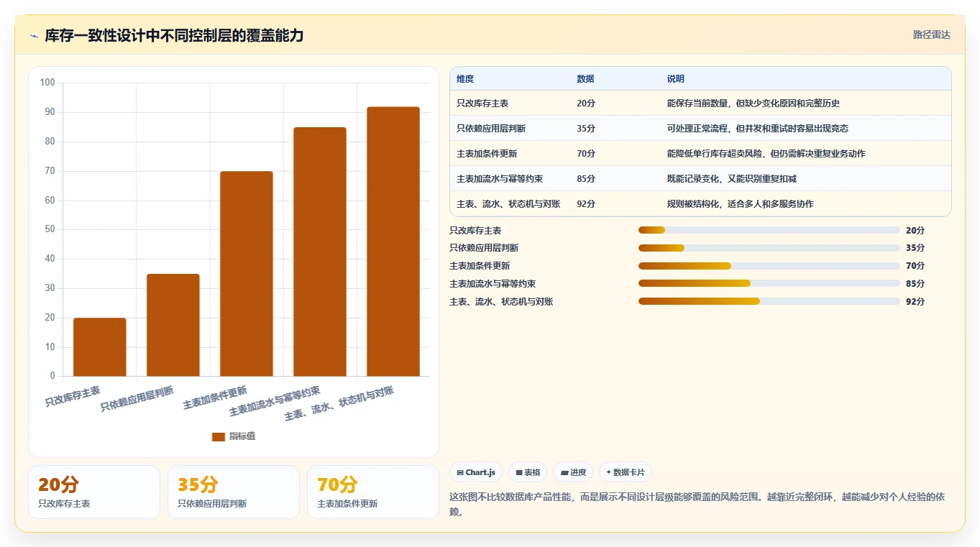
Task: Click description 既能记录变化，又能识别重复扣减
Action: tap(732, 179)
